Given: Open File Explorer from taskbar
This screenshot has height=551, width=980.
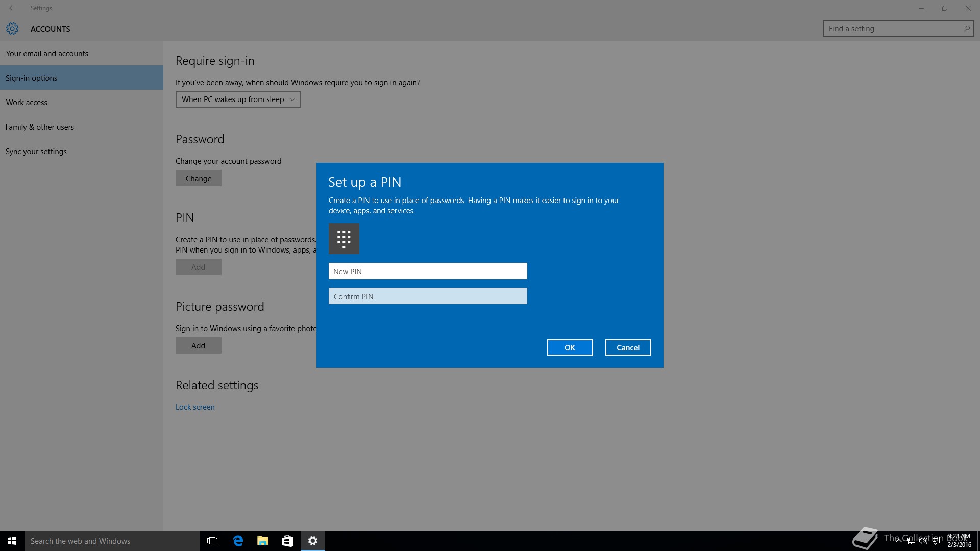Looking at the screenshot, I should [x=263, y=541].
